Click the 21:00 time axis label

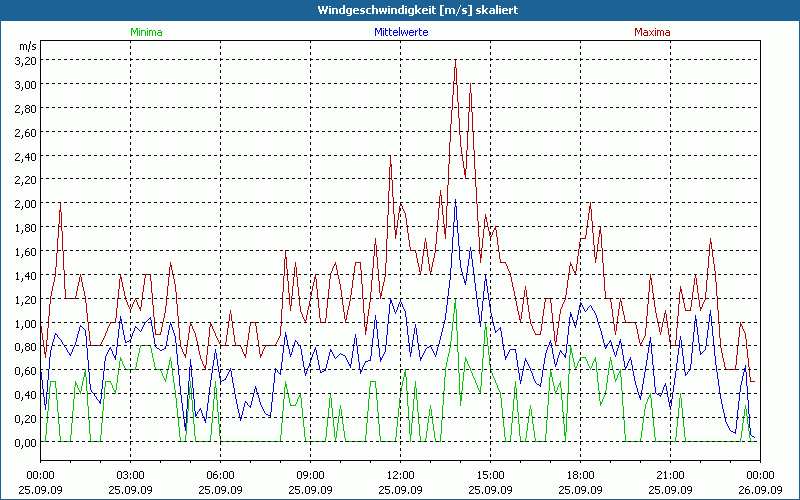670,476
